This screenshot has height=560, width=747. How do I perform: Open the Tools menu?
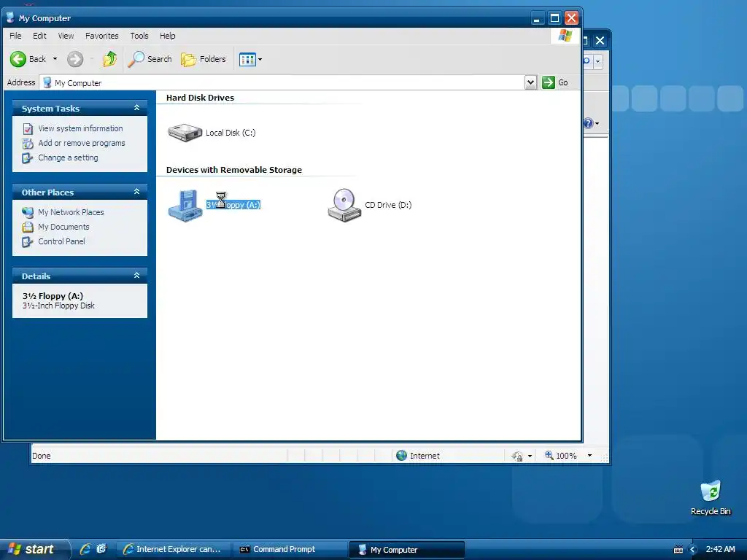[x=139, y=36]
